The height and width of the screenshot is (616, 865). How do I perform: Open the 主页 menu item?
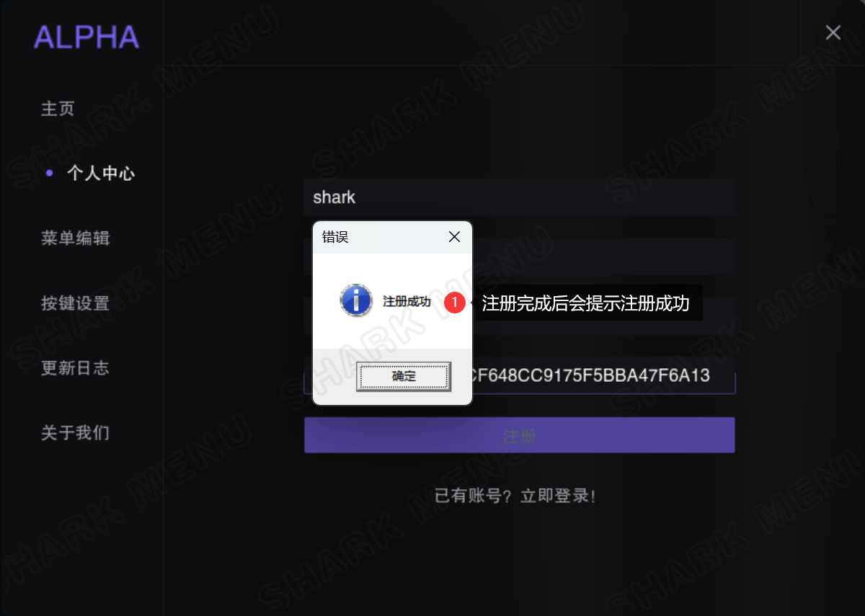point(58,109)
